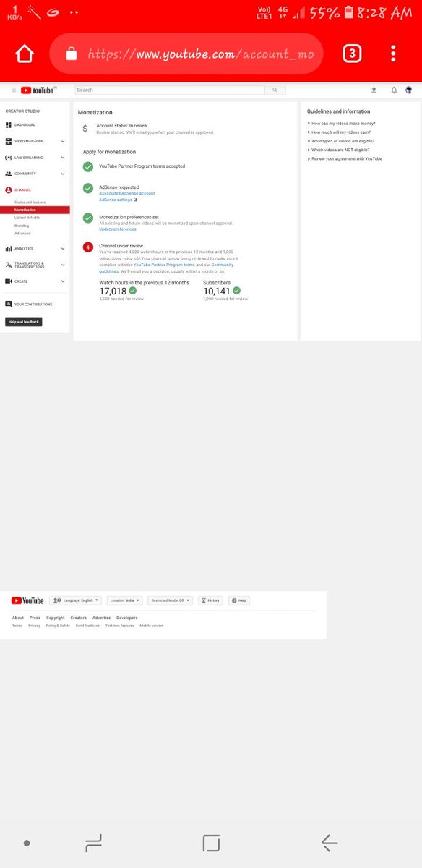Open the Language: English dropdown

click(76, 600)
